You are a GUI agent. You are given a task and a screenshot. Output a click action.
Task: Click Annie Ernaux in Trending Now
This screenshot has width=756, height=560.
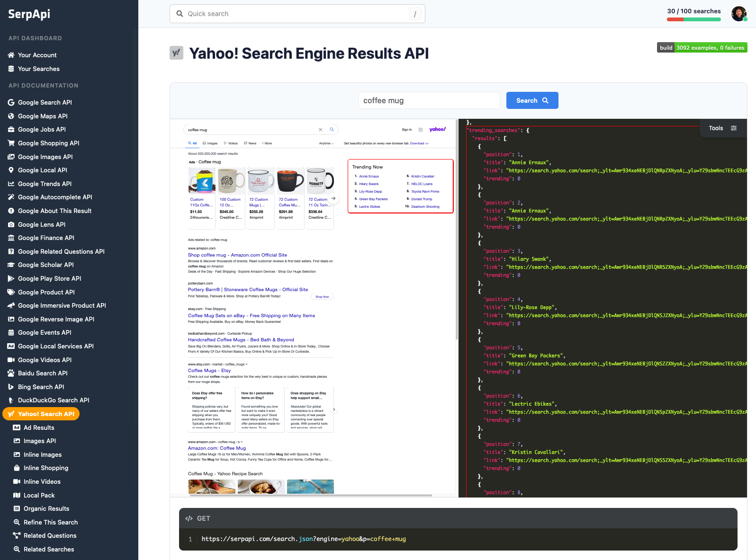click(x=369, y=176)
